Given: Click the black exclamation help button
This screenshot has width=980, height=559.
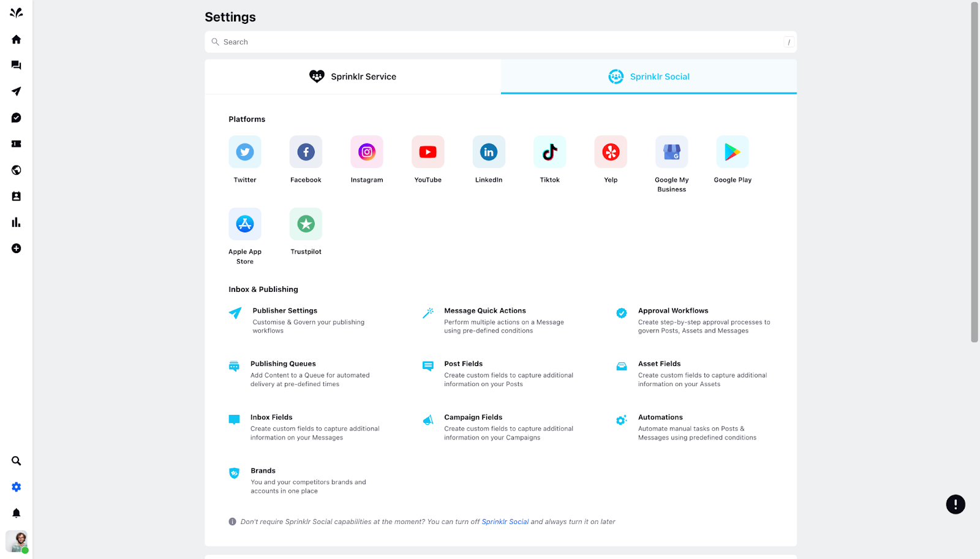Looking at the screenshot, I should click(956, 504).
